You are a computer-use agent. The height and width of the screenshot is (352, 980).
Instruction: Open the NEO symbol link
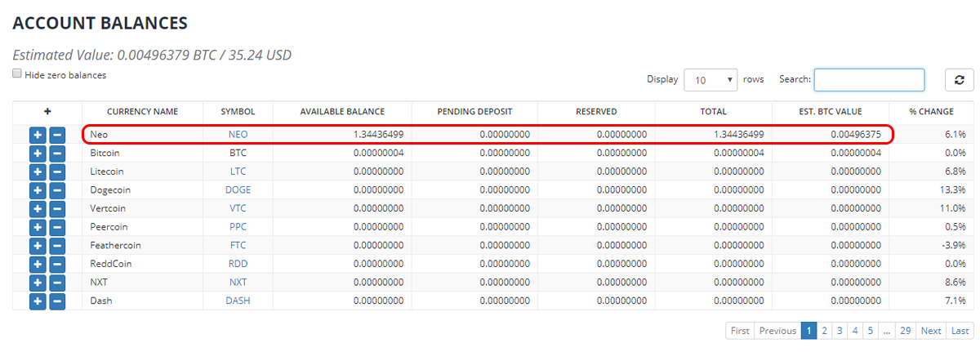pos(238,134)
